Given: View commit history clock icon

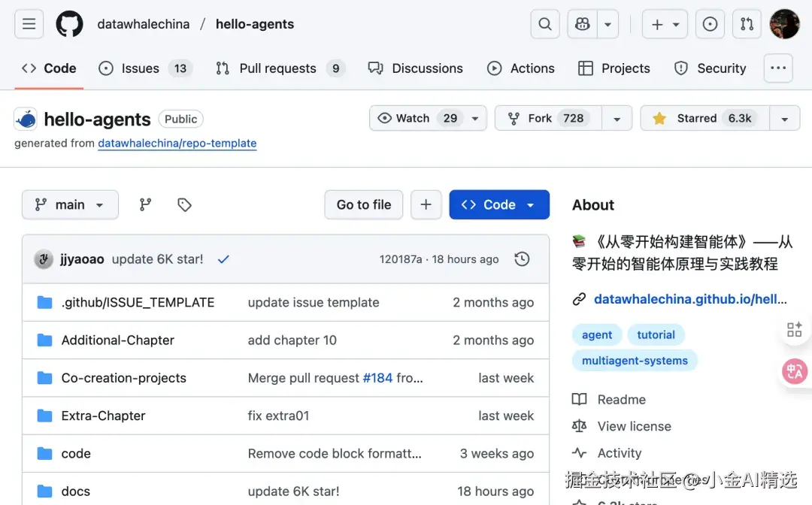Looking at the screenshot, I should tap(522, 259).
